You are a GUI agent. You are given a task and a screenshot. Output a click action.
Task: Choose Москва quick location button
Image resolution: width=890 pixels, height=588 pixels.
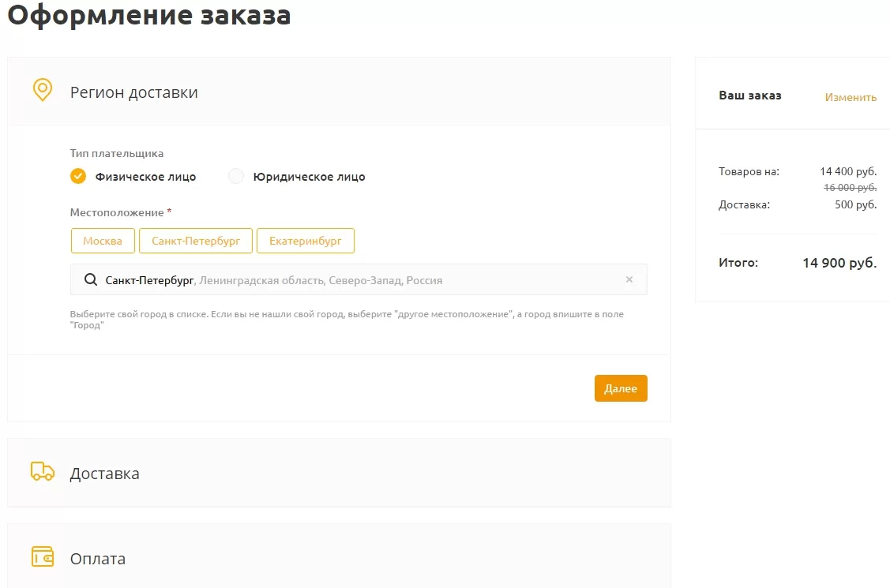click(x=103, y=241)
